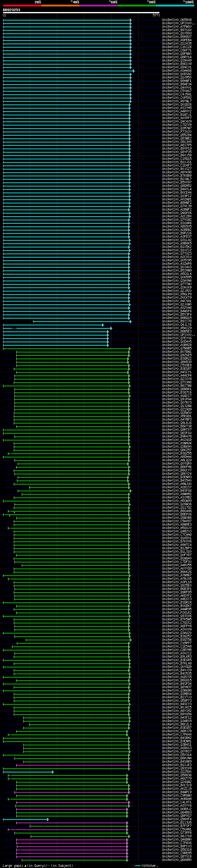Click the cyan alignment arrow for UniRef100_A3AHG6

coord(69,71)
